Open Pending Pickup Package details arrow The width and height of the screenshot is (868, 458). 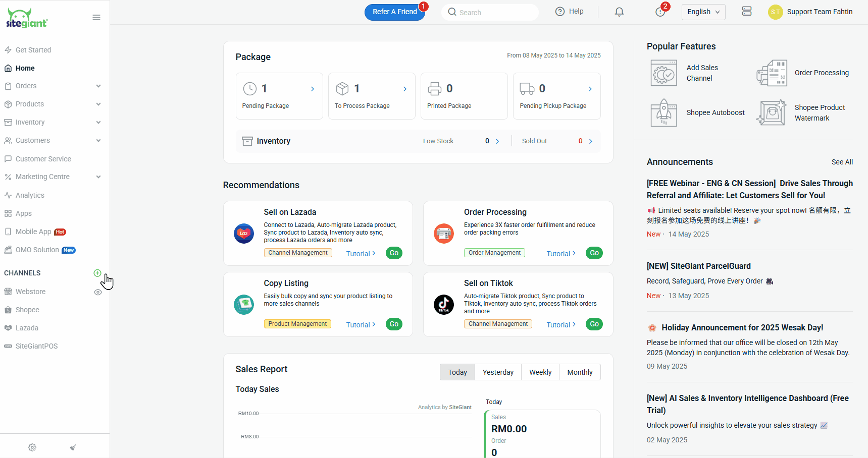click(590, 89)
